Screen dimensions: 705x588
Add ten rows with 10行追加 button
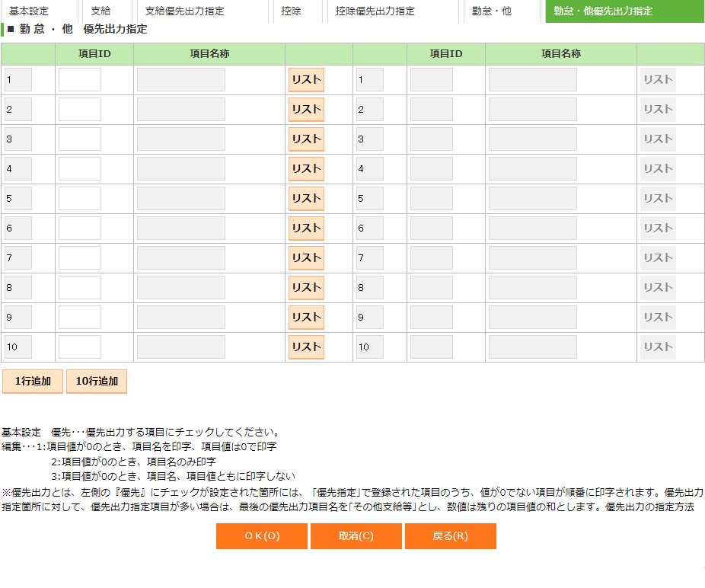(97, 382)
